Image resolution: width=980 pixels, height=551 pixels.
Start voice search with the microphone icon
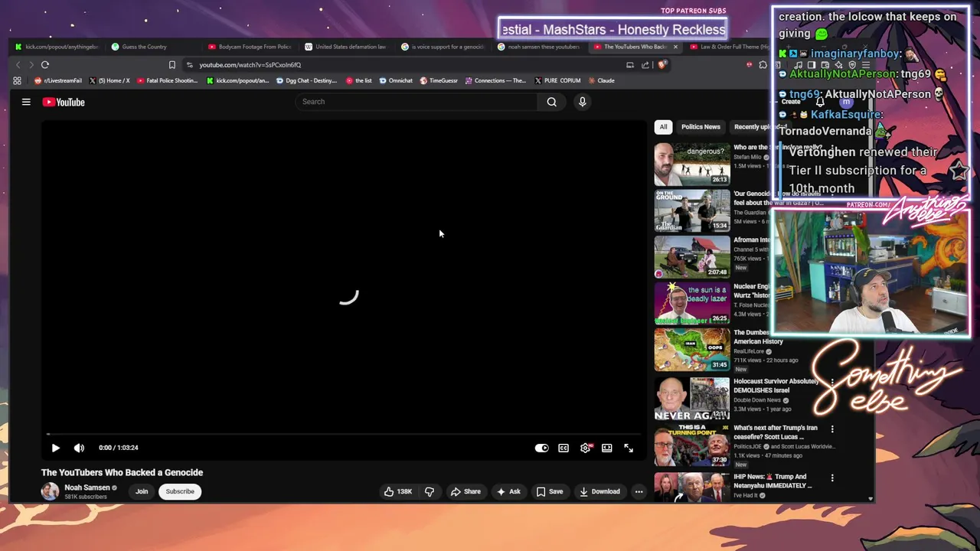tap(582, 102)
